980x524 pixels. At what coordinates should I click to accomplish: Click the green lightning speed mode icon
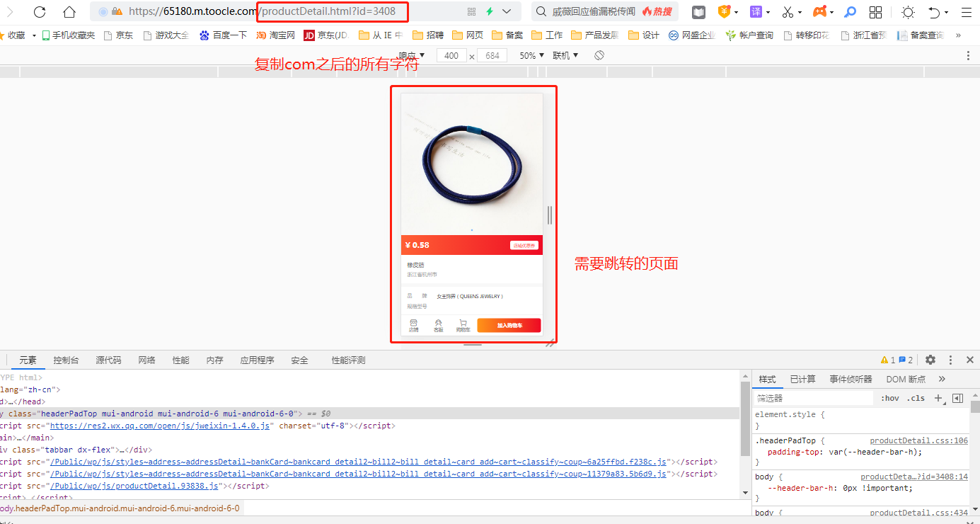[490, 12]
